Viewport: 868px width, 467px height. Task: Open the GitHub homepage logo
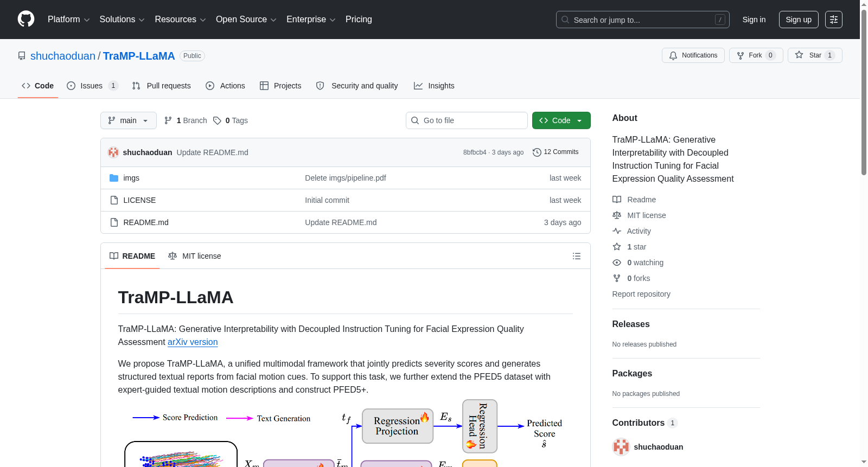(26, 19)
